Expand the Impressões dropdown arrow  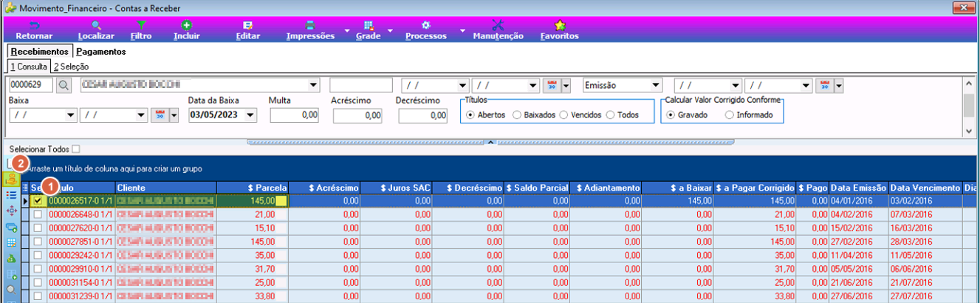(x=347, y=30)
